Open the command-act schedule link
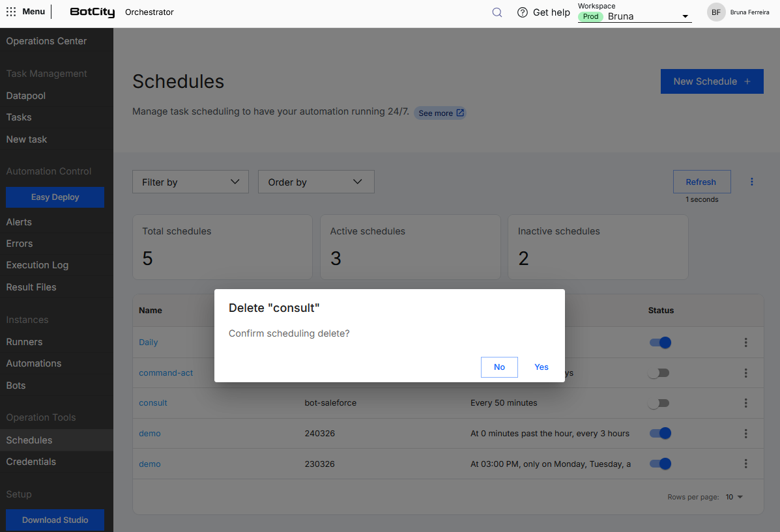Screen dimensions: 780x532 coord(166,373)
